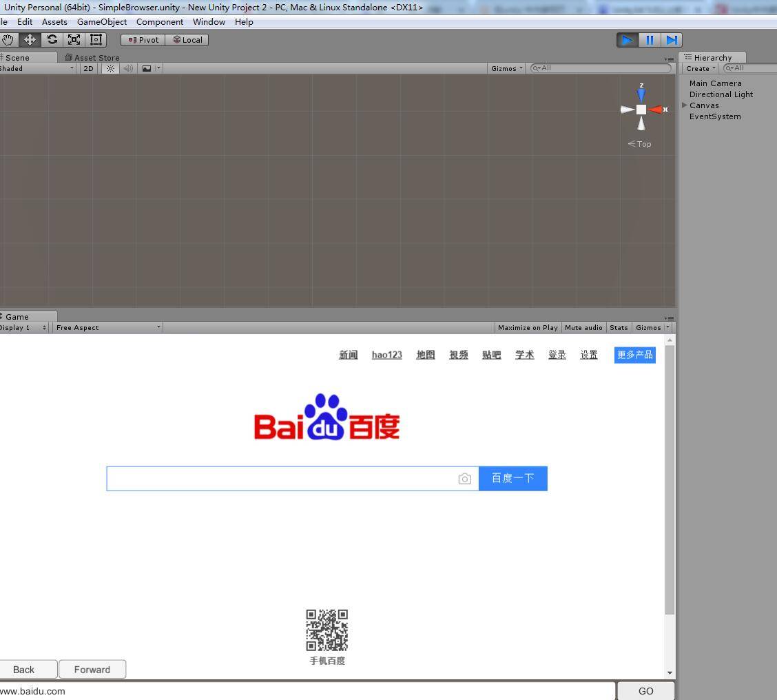Select Directional Light in Hierarchy
Screen dimensions: 777x700
point(721,94)
